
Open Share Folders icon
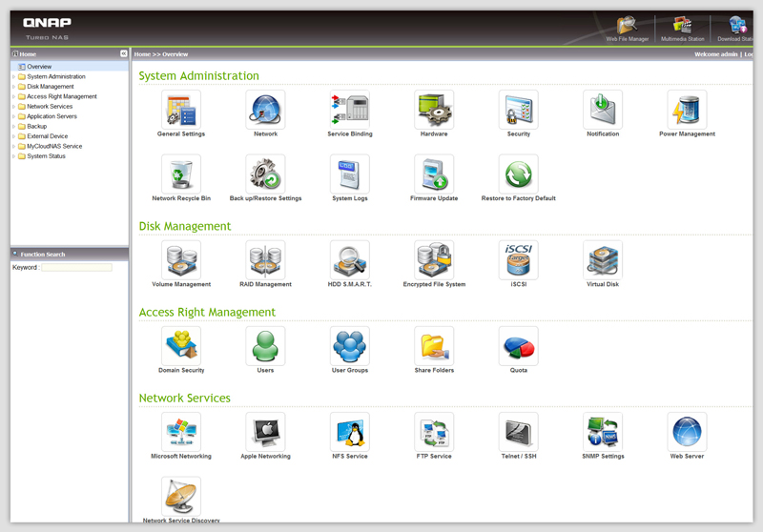[434, 346]
